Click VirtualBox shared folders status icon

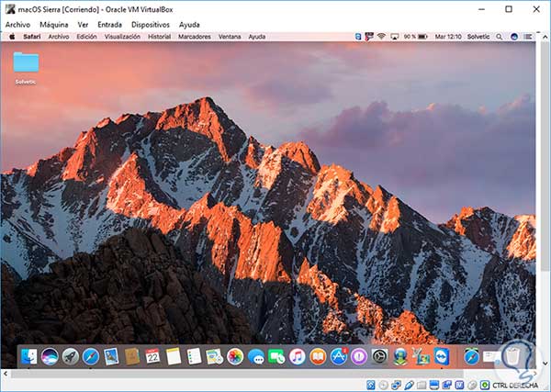(422, 386)
